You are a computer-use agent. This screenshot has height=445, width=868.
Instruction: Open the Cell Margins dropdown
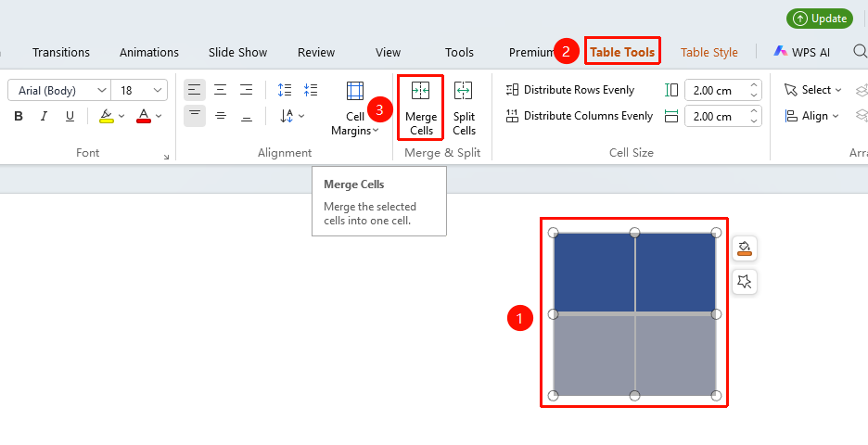(355, 108)
